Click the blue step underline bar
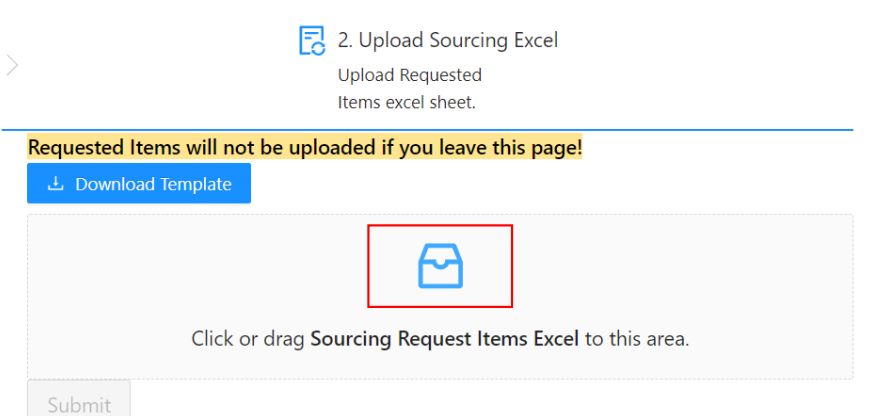 (x=427, y=130)
